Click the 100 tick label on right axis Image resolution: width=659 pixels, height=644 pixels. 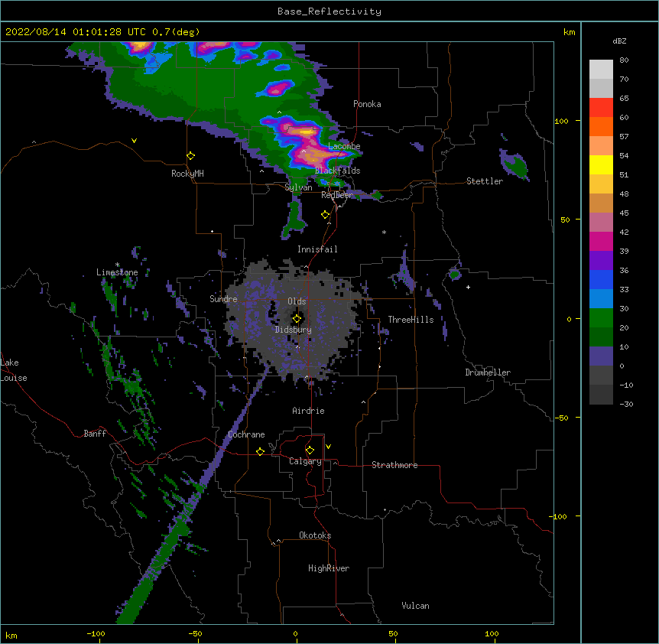(561, 121)
